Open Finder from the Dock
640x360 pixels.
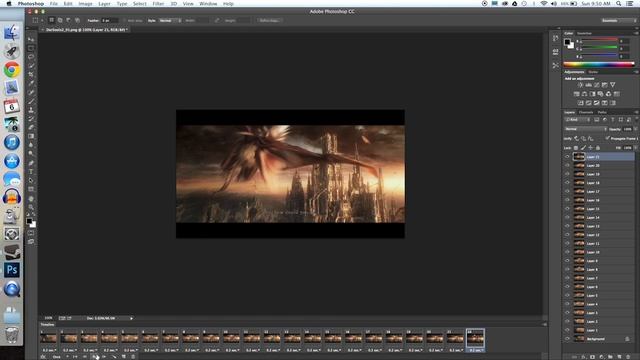pos(12,33)
